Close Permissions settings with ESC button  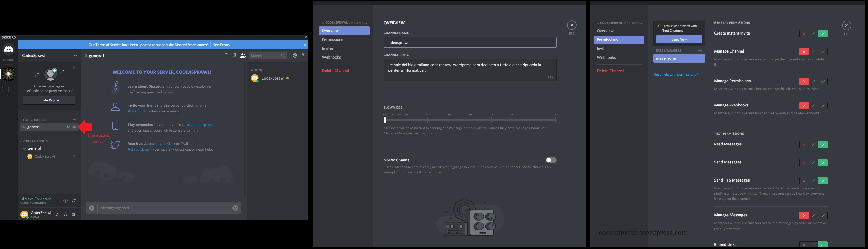[x=847, y=26]
